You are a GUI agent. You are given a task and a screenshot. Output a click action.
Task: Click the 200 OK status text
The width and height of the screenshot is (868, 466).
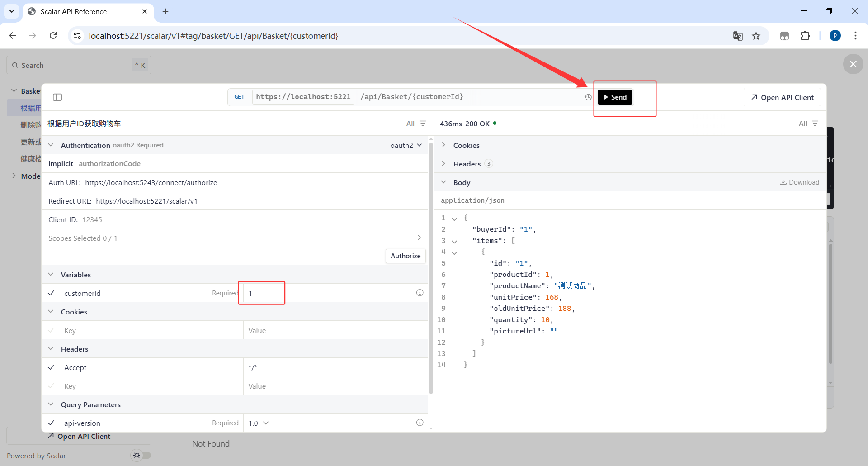(477, 124)
